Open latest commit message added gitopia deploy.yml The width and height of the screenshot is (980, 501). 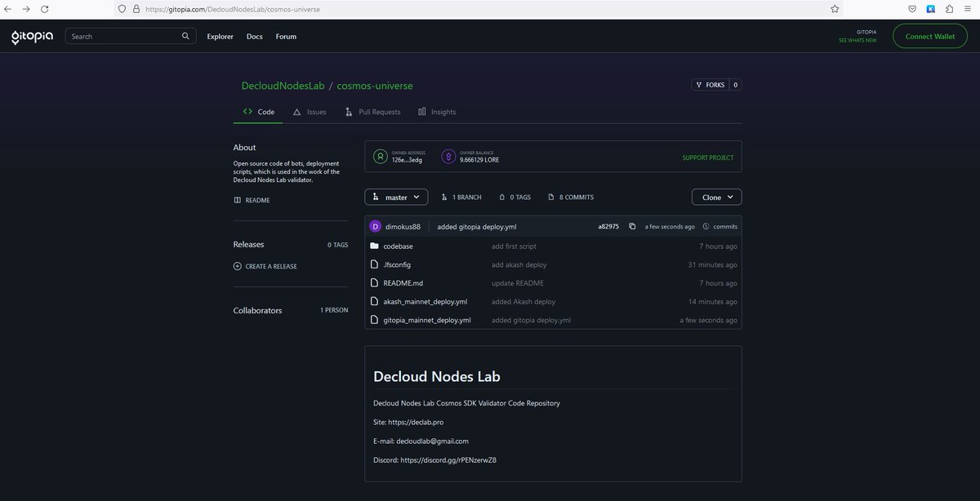(x=477, y=227)
